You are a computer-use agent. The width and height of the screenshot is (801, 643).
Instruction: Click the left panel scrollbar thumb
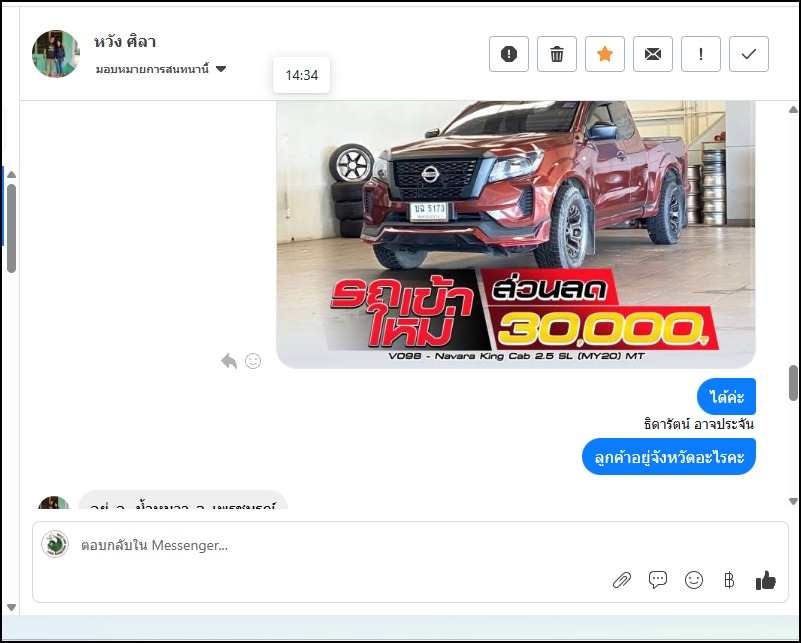11,228
